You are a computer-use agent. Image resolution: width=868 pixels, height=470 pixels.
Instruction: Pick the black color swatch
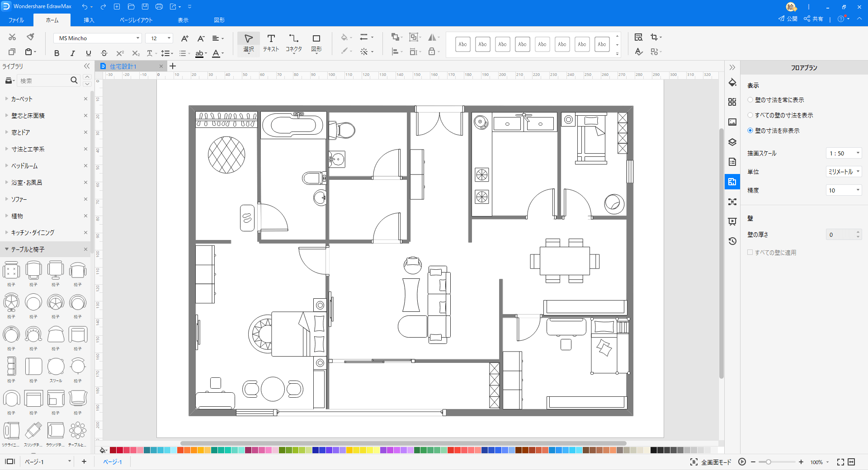pos(654,450)
